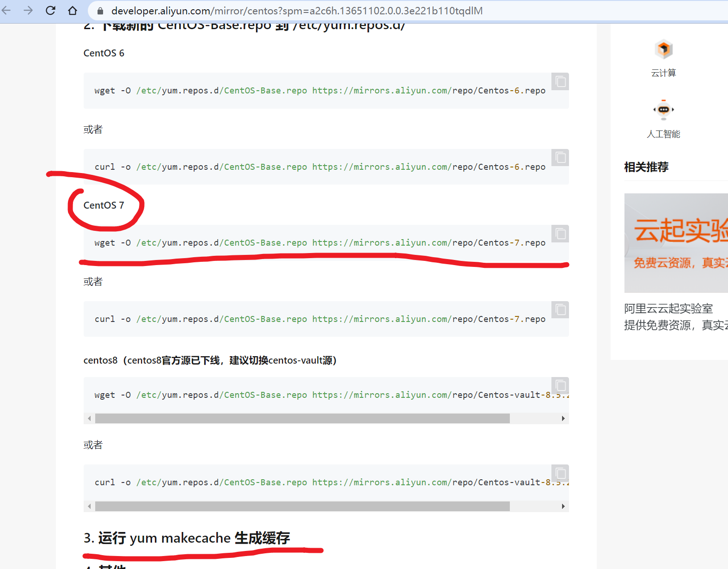Copy the CentOS 6 curl command

pos(560,158)
